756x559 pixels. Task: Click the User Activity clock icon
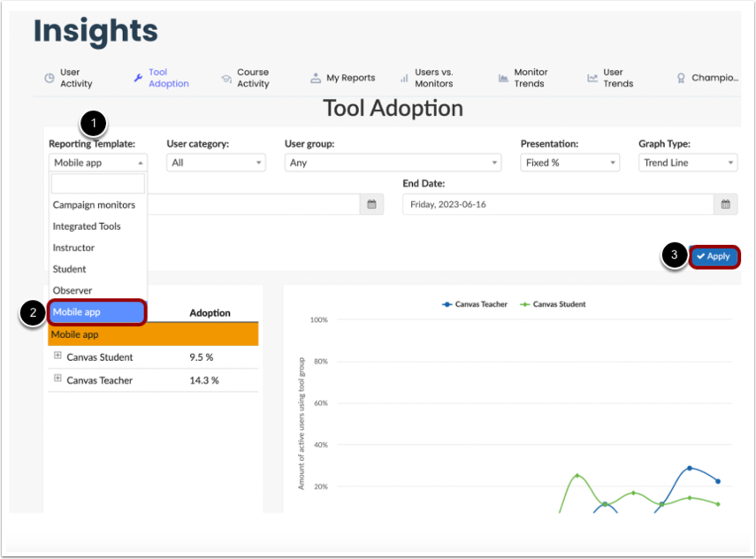[x=50, y=78]
